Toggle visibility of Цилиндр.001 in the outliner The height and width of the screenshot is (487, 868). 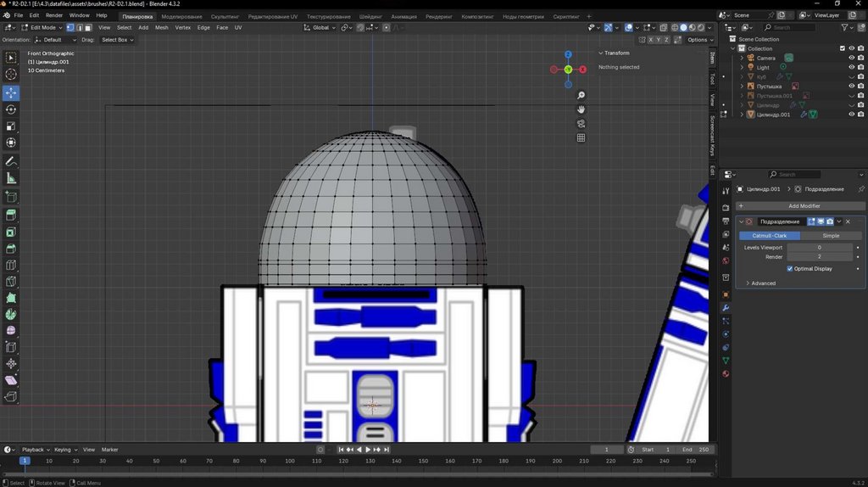(851, 115)
